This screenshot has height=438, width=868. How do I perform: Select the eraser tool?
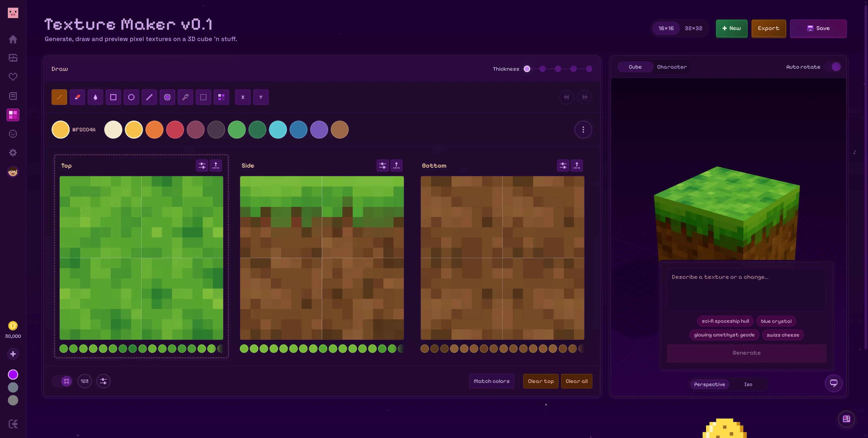tap(77, 97)
